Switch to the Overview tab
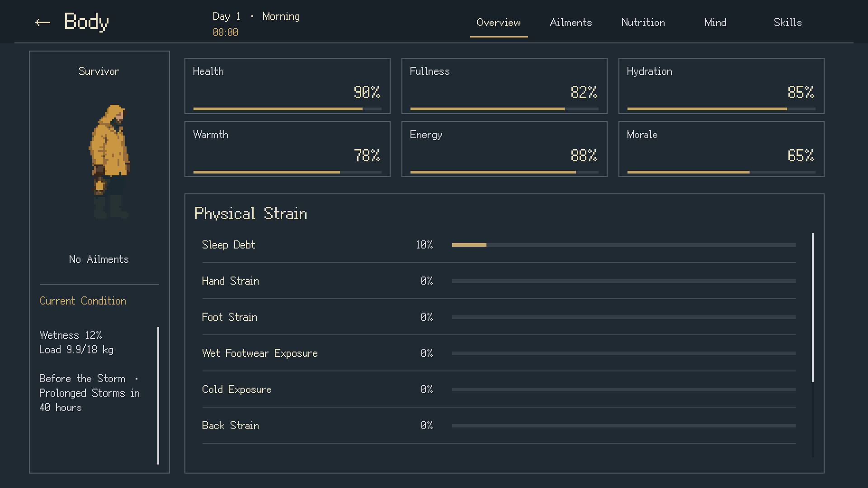 point(499,23)
